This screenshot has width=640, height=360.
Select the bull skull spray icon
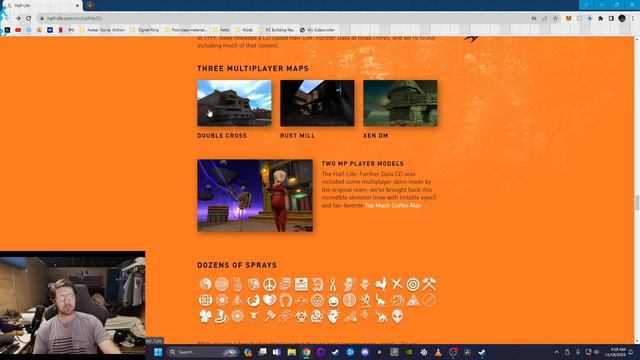(x=253, y=316)
